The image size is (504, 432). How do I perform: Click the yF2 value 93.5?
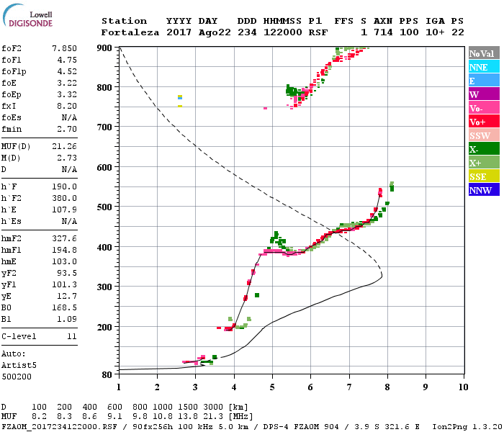point(67,273)
